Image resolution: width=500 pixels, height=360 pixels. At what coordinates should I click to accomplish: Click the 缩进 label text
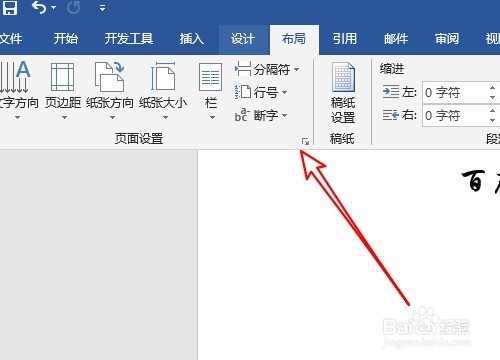[x=392, y=69]
